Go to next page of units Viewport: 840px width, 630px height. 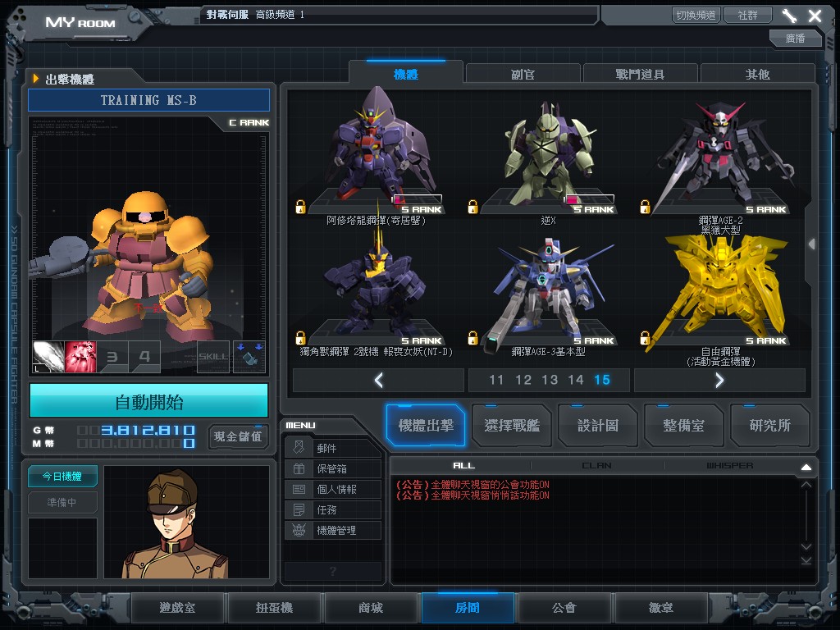click(x=719, y=381)
